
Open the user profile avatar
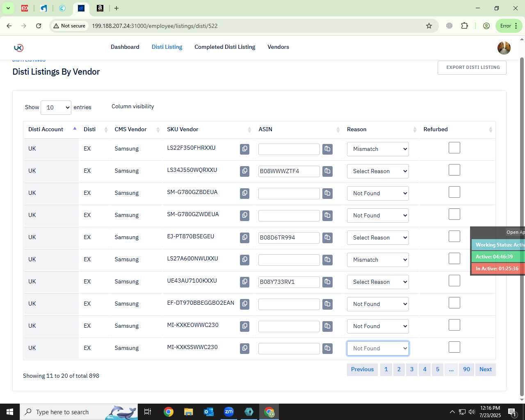504,48
